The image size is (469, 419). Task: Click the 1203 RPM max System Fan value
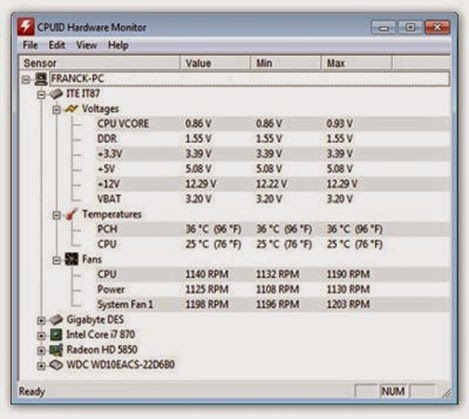[x=348, y=304]
